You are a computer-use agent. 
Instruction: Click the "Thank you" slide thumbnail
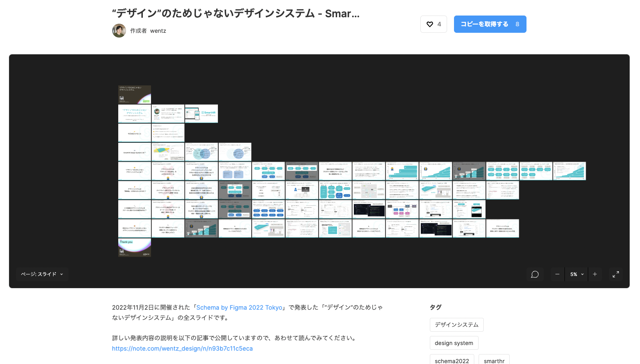point(134,248)
